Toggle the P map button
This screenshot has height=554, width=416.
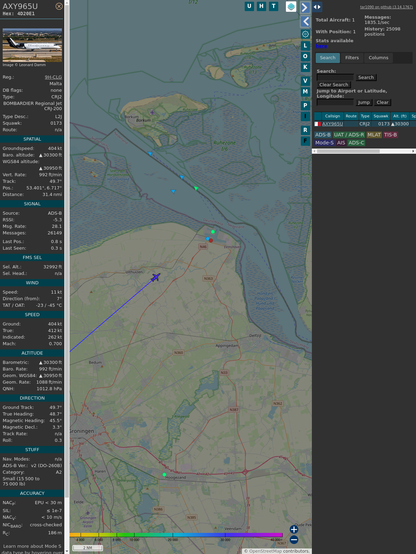305,105
